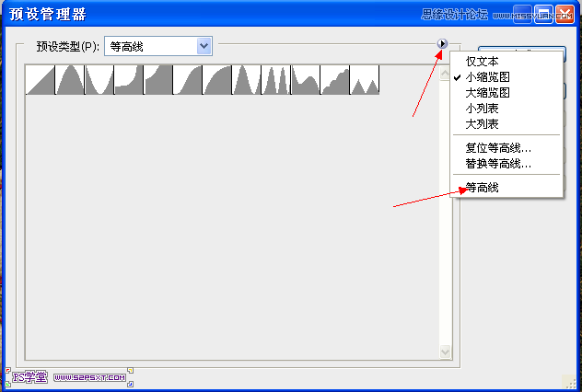Select the Rounded Steps contour thumbnail
This screenshot has height=392, width=582.
click(335, 80)
